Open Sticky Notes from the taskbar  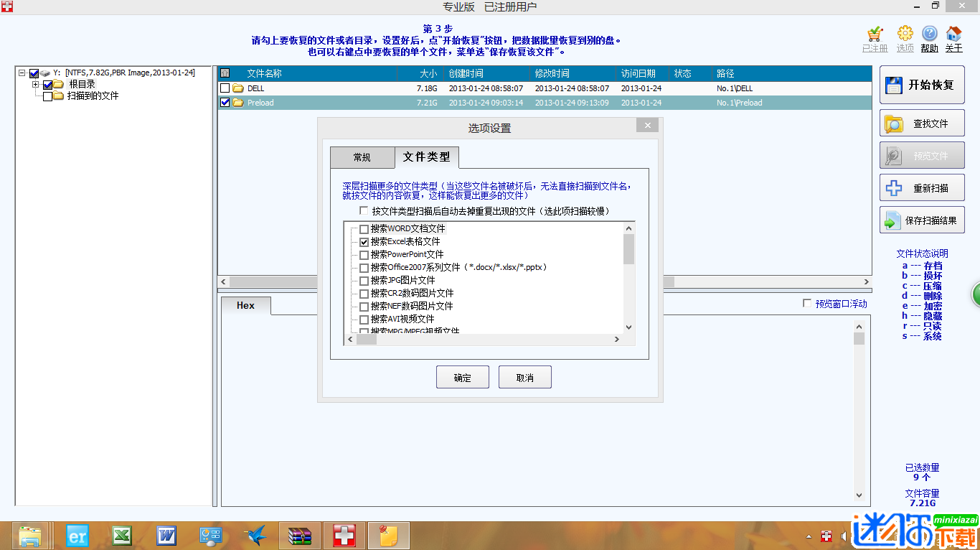coord(387,535)
